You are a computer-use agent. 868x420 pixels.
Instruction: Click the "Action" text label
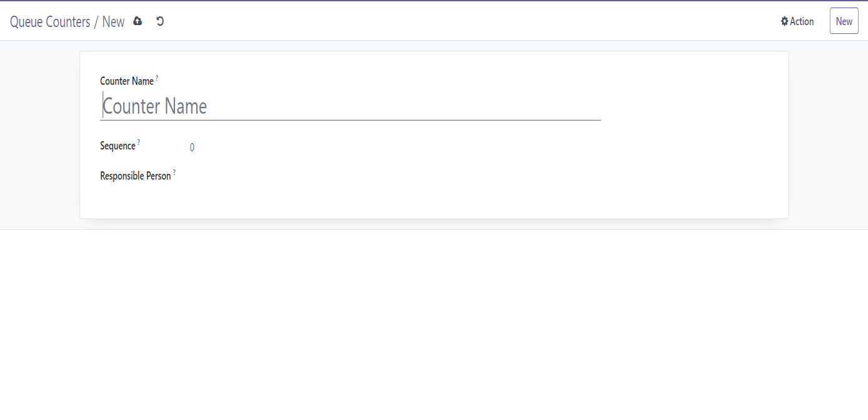(x=802, y=21)
